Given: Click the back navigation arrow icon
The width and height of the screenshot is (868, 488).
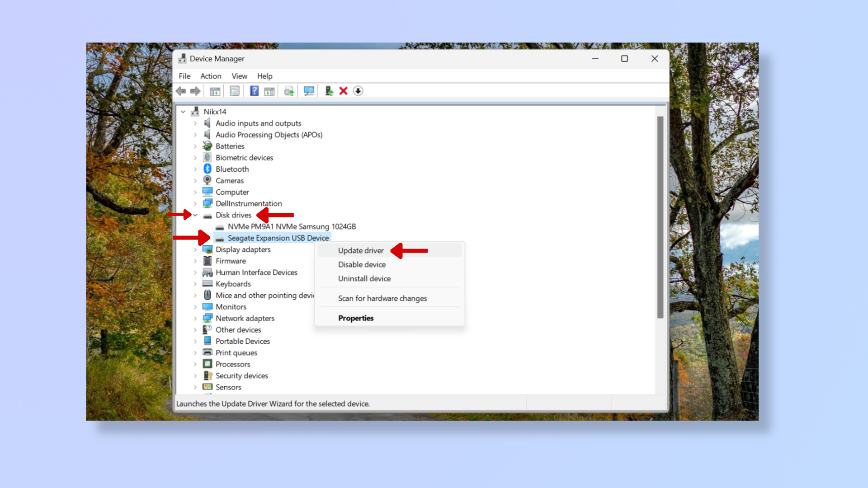Looking at the screenshot, I should point(181,90).
